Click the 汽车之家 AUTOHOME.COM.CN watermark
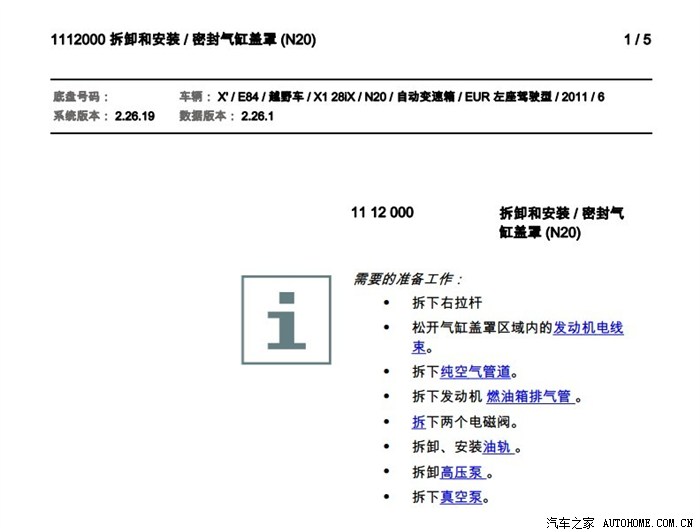Screen dimensions: 700x532 coord(620,522)
